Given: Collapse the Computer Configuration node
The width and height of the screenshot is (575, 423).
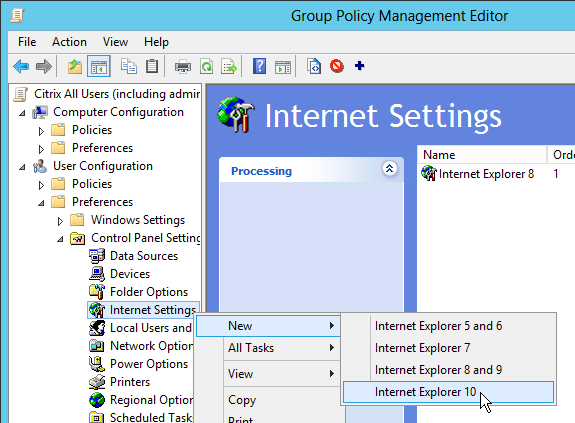Looking at the screenshot, I should [22, 113].
